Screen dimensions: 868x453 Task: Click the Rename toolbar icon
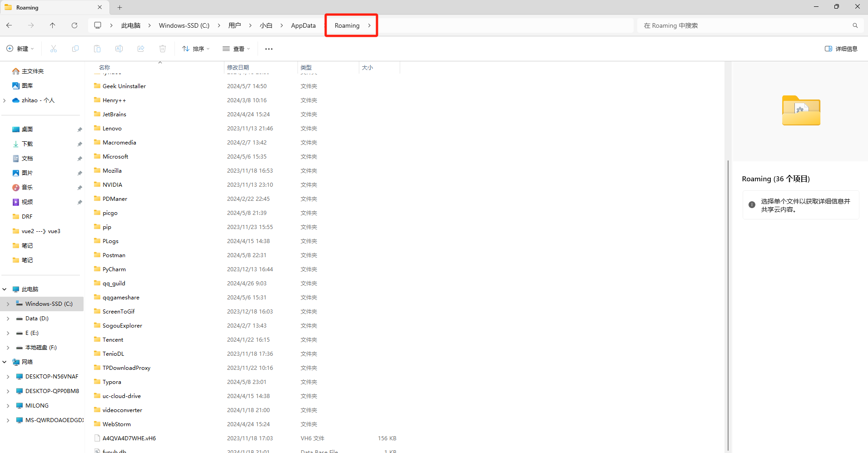pos(119,49)
